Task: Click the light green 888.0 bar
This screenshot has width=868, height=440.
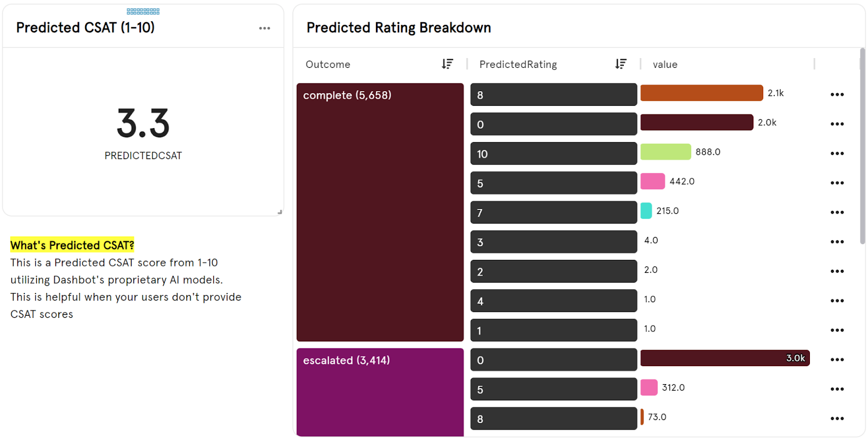Action: click(x=666, y=152)
